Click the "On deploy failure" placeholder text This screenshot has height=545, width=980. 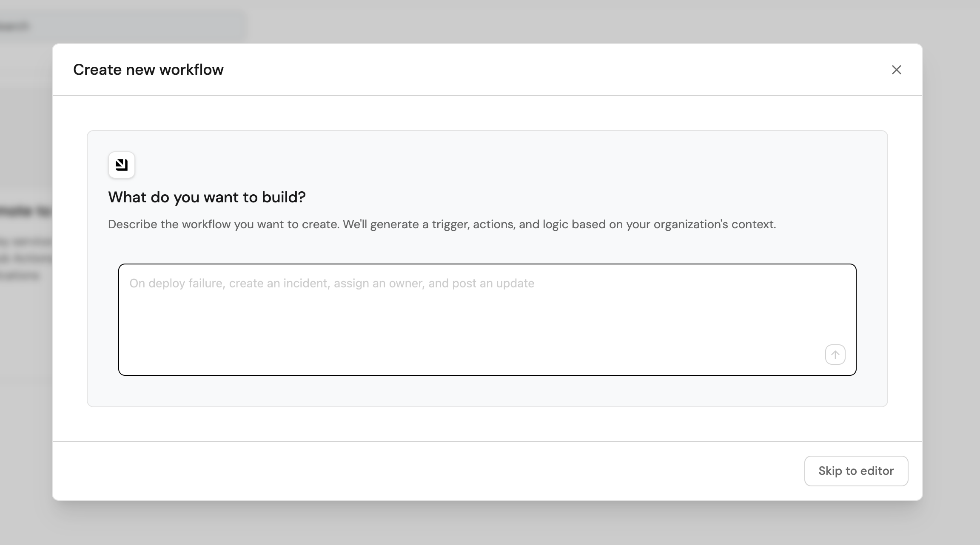[331, 284]
